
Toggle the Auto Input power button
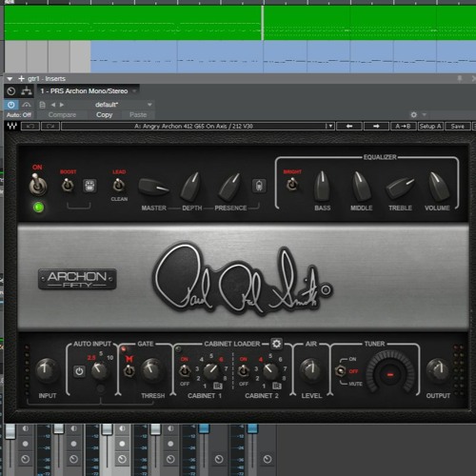[x=79, y=371]
